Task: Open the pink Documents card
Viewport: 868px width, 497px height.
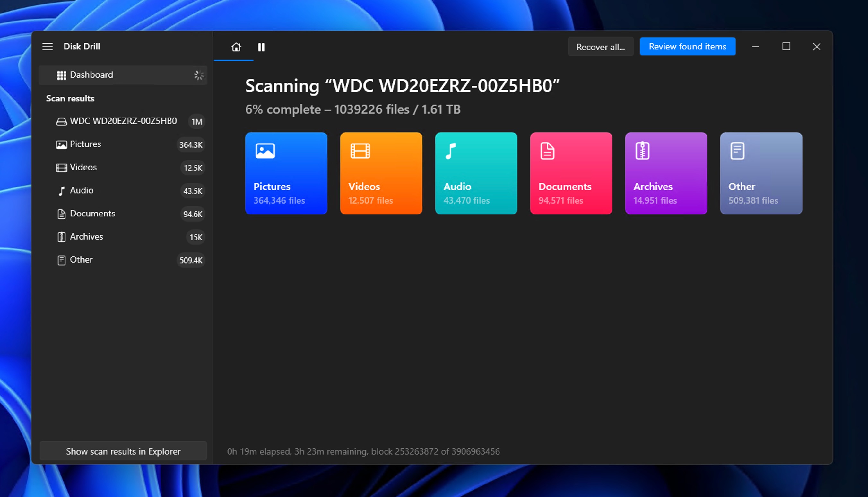Action: click(x=571, y=173)
